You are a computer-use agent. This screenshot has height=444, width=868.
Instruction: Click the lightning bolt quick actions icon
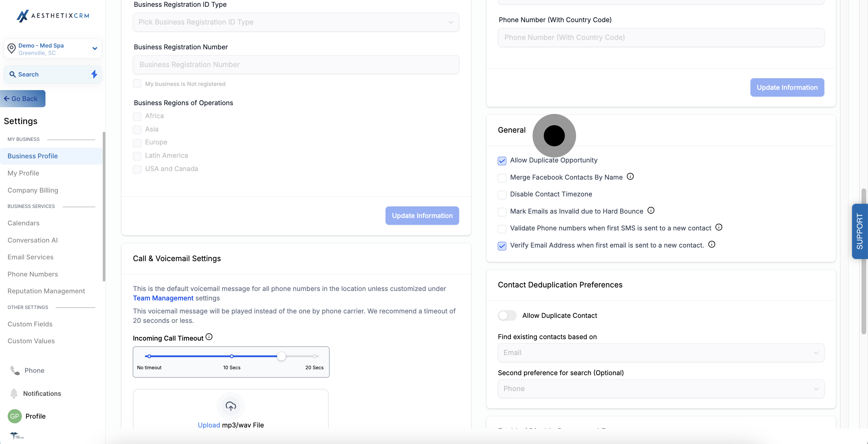94,74
